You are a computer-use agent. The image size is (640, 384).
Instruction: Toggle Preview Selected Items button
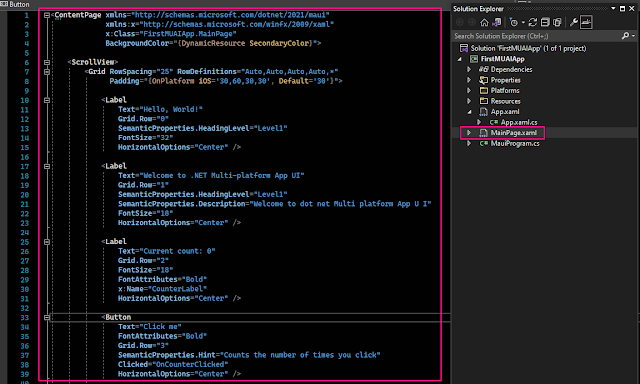click(586, 22)
